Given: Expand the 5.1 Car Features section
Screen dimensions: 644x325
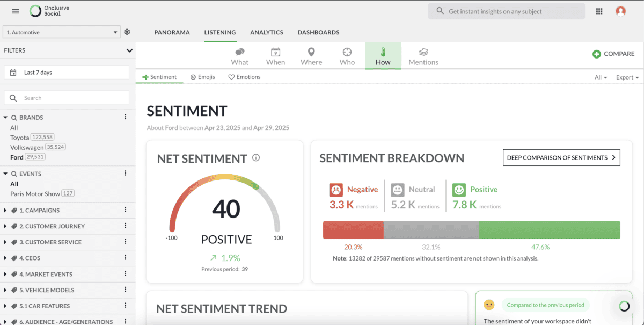Looking at the screenshot, I should pos(5,306).
